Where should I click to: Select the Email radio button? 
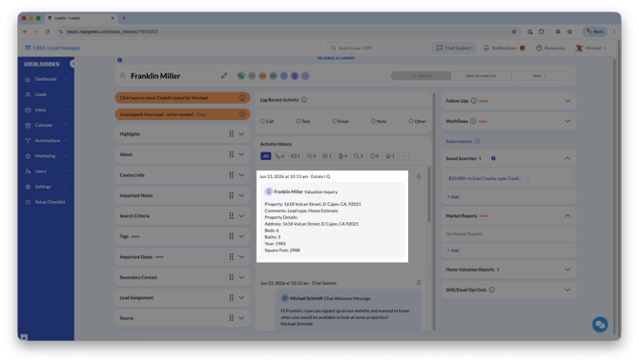334,121
